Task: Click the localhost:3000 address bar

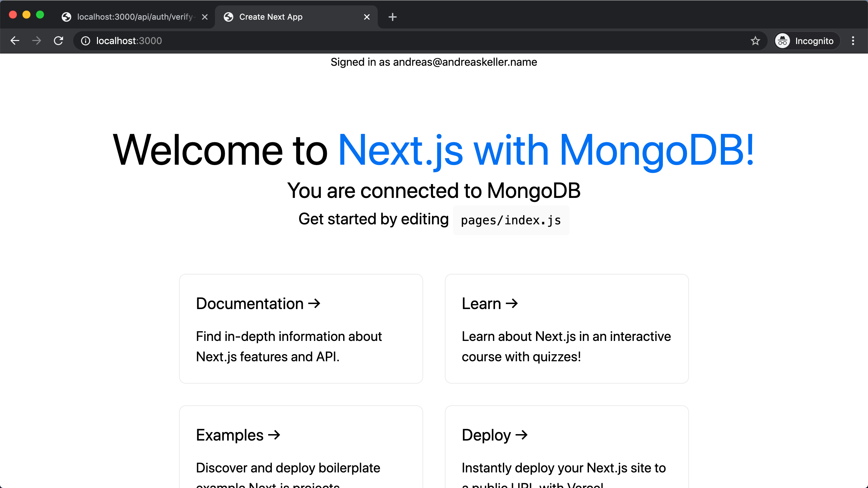Action: pos(420,41)
